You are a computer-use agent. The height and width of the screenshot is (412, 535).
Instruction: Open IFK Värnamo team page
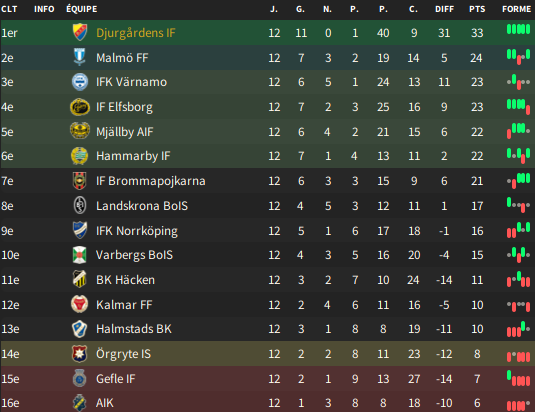pyautogui.click(x=131, y=82)
